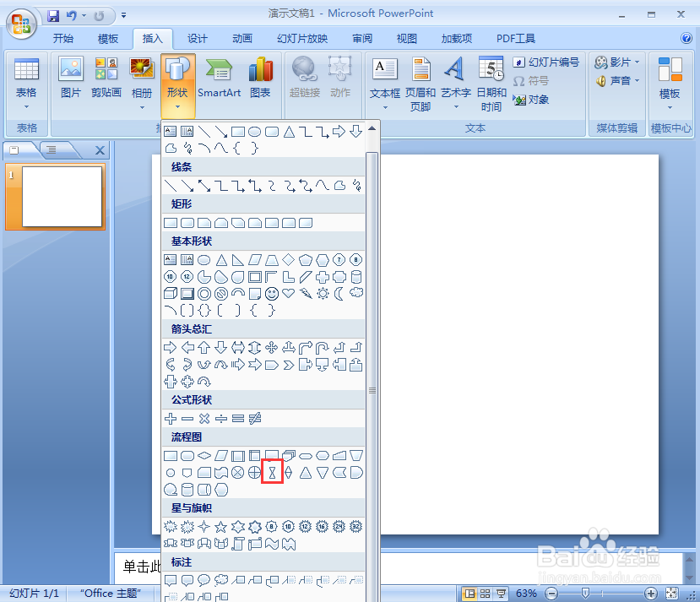Select the moon crescent shape
The image size is (700, 602).
339,293
